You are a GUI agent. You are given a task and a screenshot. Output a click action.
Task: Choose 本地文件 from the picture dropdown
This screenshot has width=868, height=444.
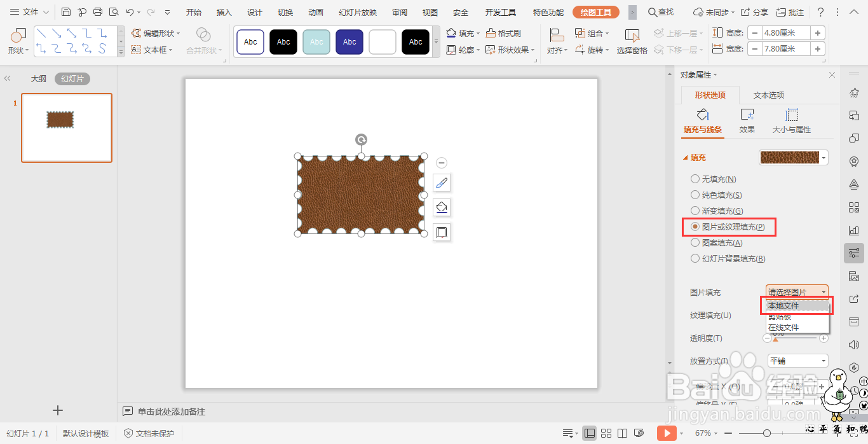(797, 306)
